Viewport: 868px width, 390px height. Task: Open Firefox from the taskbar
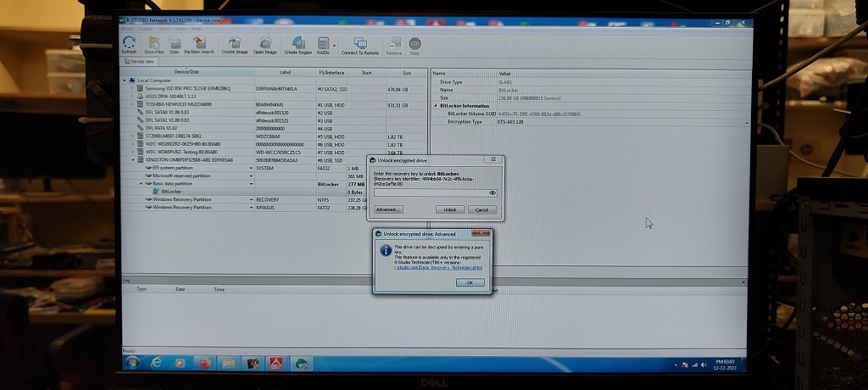(205, 364)
